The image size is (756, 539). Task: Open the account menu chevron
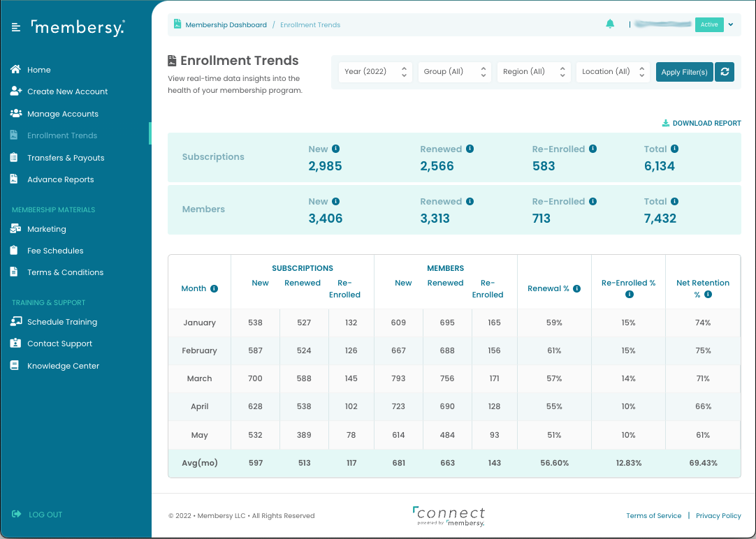coord(730,24)
